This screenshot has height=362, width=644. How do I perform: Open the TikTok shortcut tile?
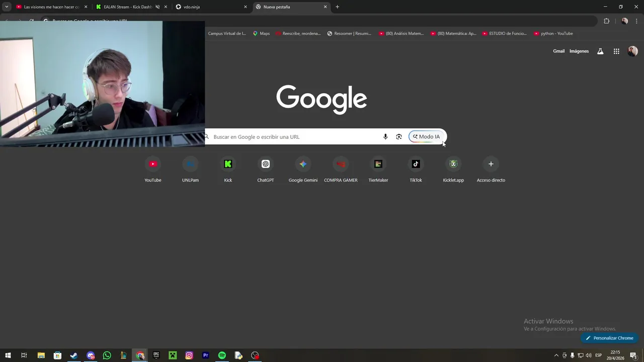[416, 170]
